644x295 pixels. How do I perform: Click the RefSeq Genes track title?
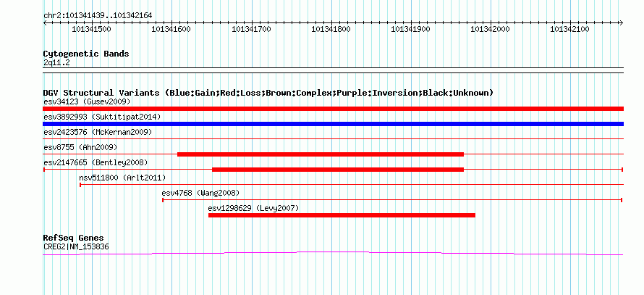74,238
